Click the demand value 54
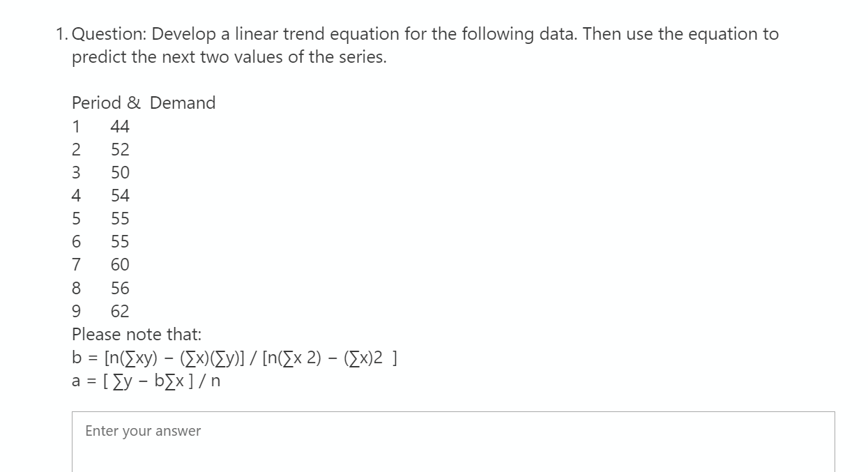 click(x=120, y=195)
